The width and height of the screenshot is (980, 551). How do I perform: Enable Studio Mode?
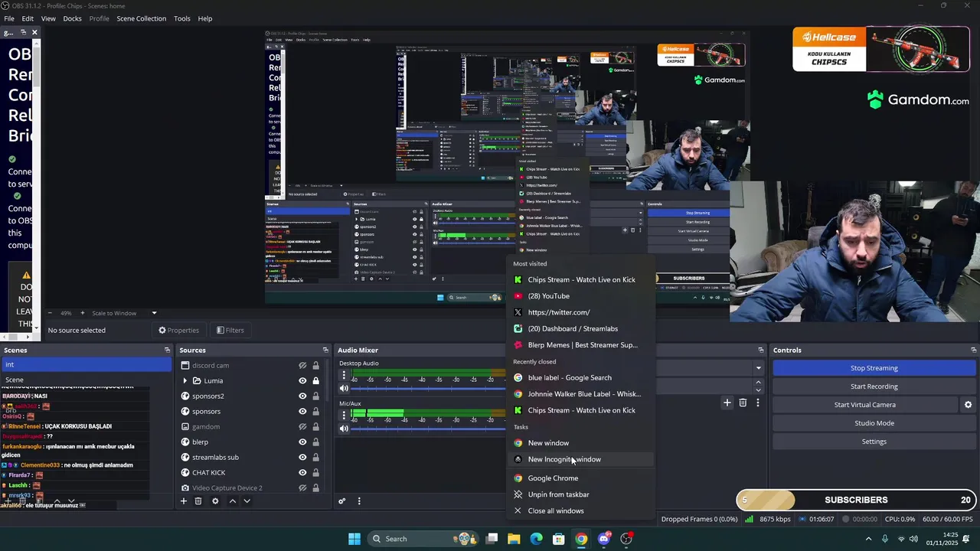click(x=874, y=423)
